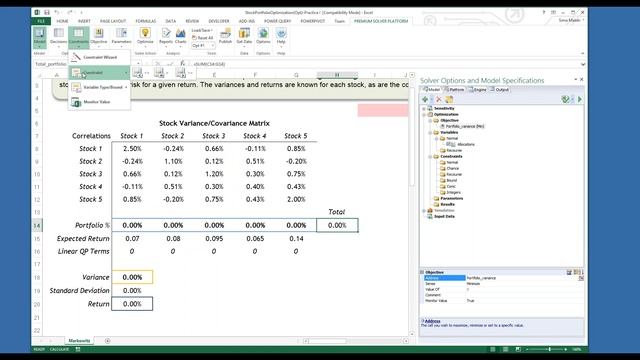Open the Decisions ribbon button
Screen dimensions: 640x360
(x=58, y=38)
